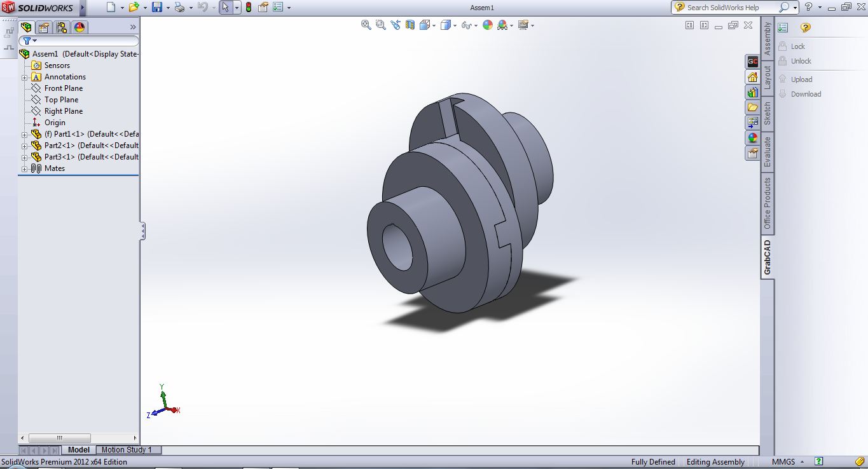This screenshot has height=469, width=868.
Task: Click the Apply Scene icon
Action: click(x=502, y=25)
